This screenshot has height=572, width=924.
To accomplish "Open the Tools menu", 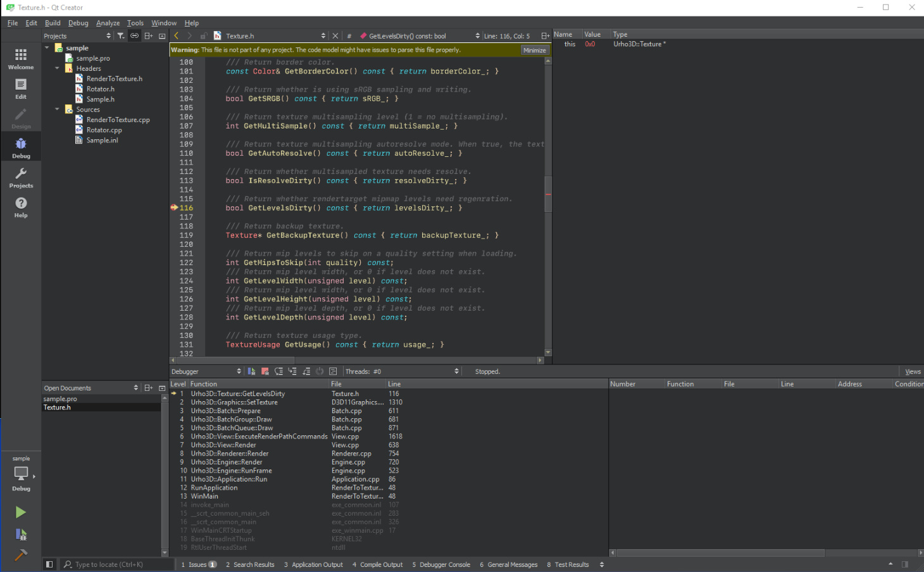I will point(135,23).
